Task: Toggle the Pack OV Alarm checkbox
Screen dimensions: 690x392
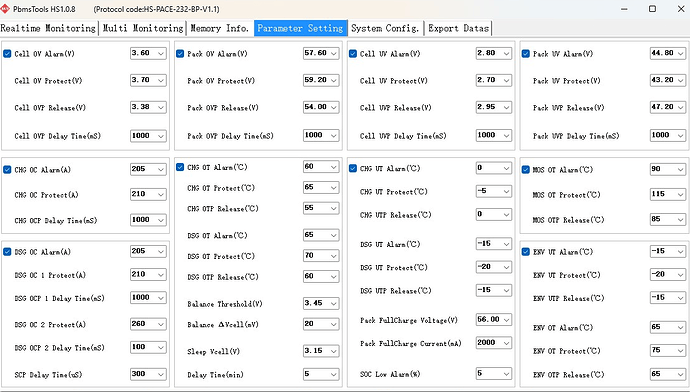Action: (x=180, y=54)
